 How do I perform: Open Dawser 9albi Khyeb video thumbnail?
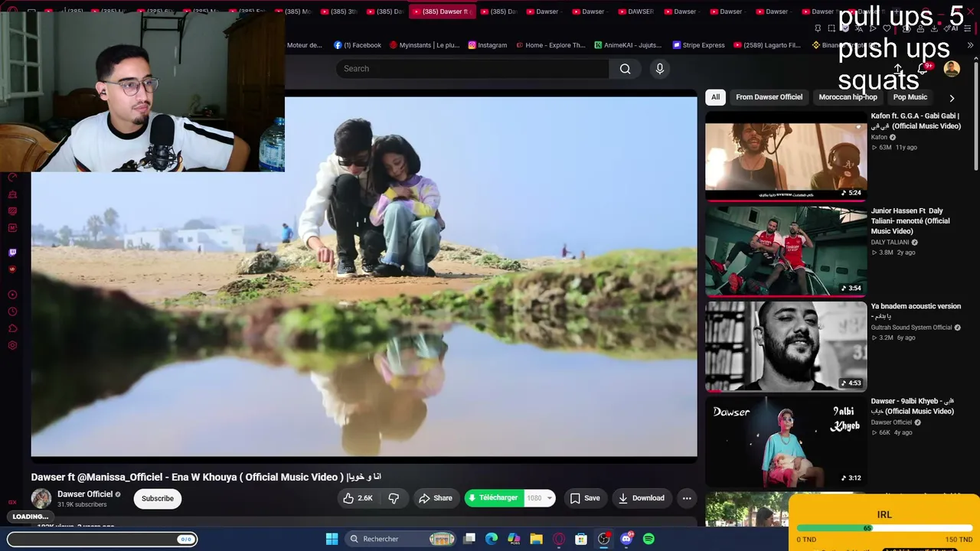point(786,442)
